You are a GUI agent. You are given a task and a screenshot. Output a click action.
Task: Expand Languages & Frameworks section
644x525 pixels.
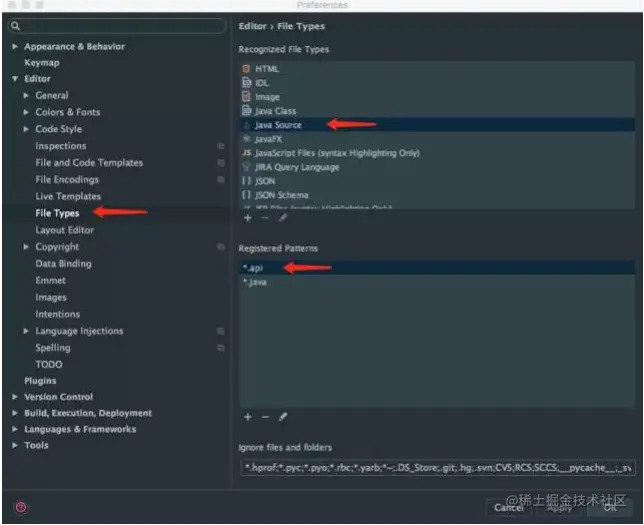(x=15, y=429)
